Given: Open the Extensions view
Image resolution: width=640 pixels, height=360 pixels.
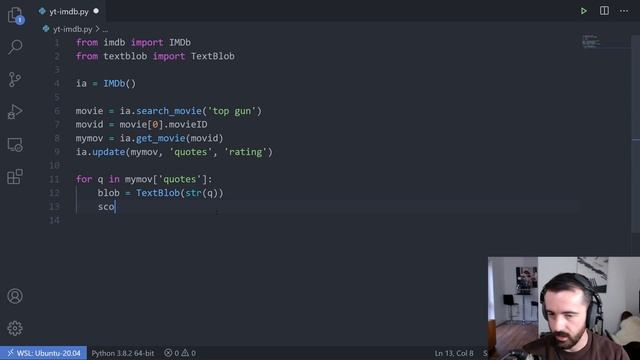Looking at the screenshot, I should [x=15, y=177].
